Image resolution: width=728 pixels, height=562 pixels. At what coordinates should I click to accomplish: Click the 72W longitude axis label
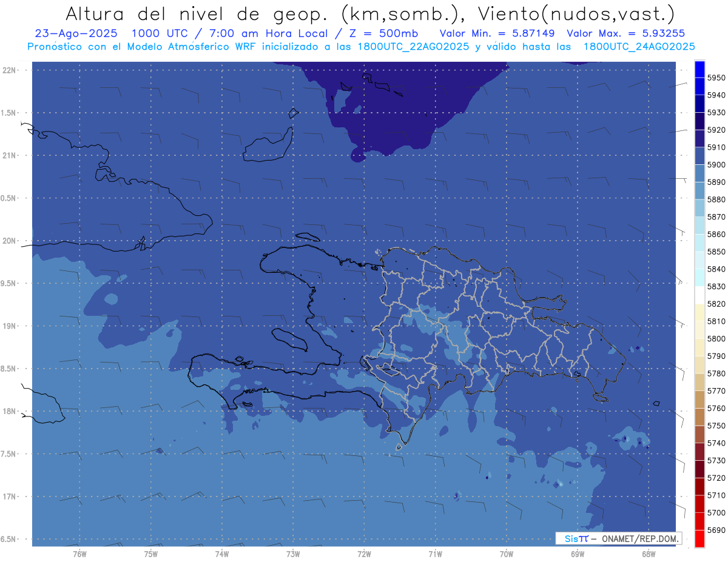tap(364, 554)
